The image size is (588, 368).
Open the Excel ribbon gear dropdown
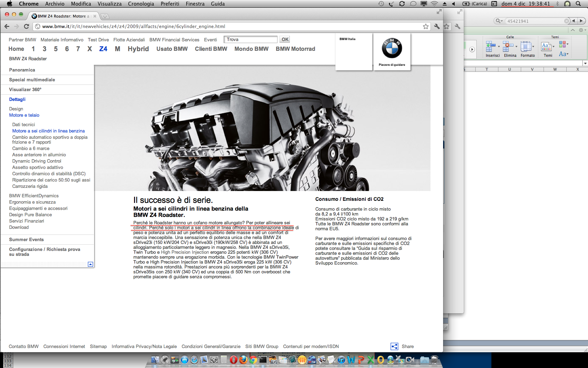(x=582, y=30)
